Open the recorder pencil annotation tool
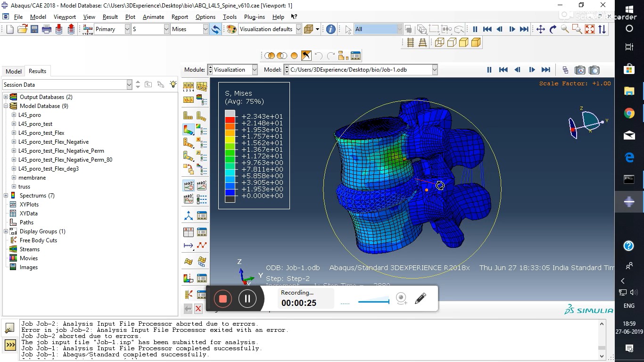The height and width of the screenshot is (362, 644). (421, 298)
